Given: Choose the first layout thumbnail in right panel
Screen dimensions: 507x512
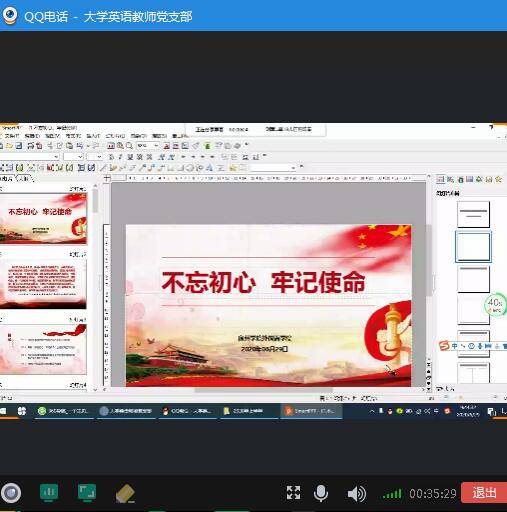Looking at the screenshot, I should tap(473, 214).
